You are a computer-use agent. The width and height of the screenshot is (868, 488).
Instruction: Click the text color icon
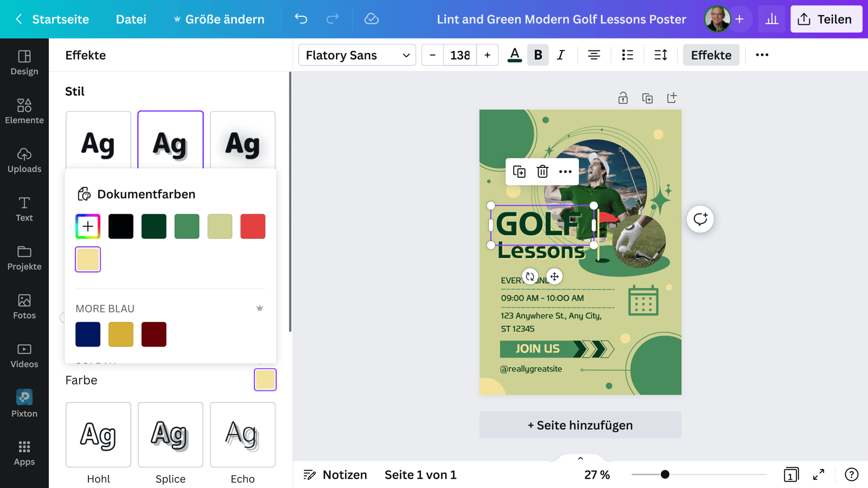pyautogui.click(x=514, y=55)
